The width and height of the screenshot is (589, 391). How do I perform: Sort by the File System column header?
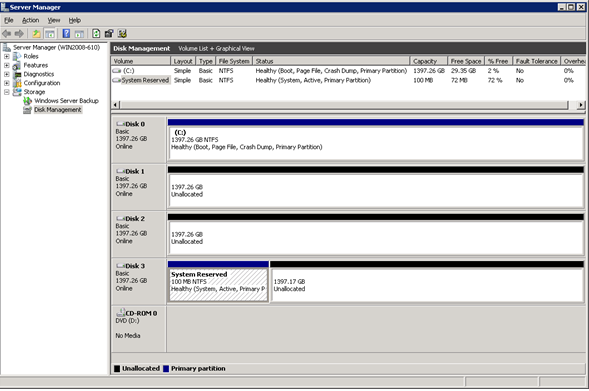(x=234, y=61)
